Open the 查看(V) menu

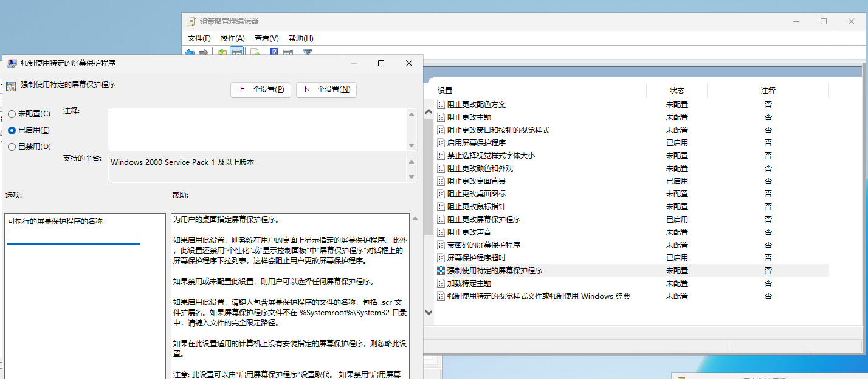tap(266, 38)
